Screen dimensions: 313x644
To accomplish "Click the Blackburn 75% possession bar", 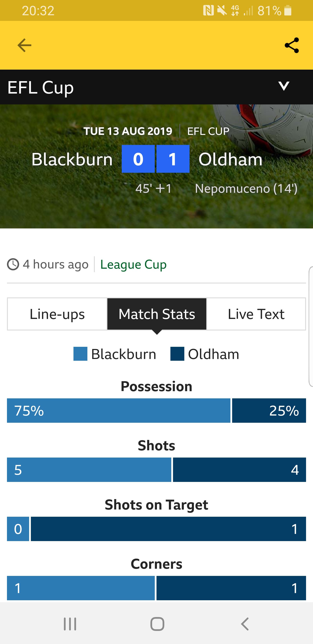I will [x=119, y=411].
